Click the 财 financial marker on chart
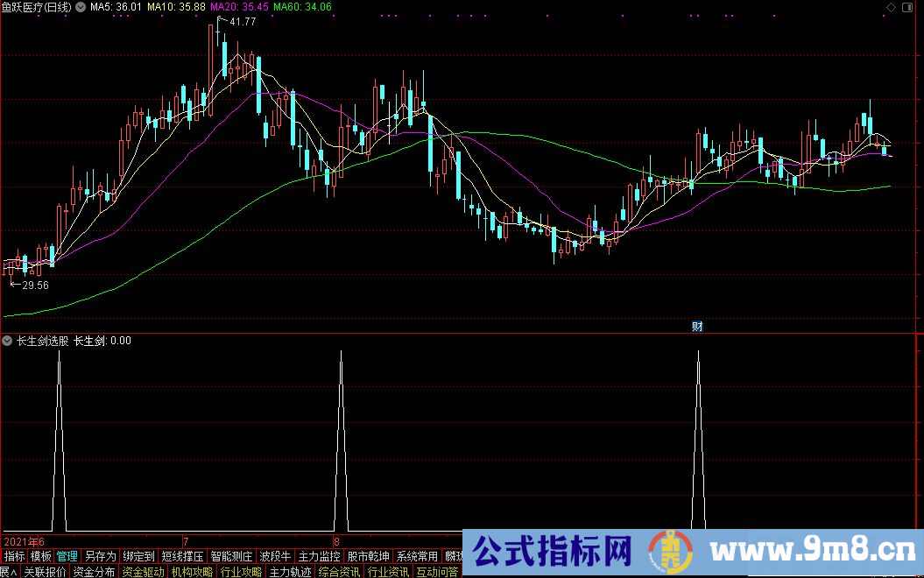Viewport: 924px width, 578px height. pyautogui.click(x=697, y=327)
